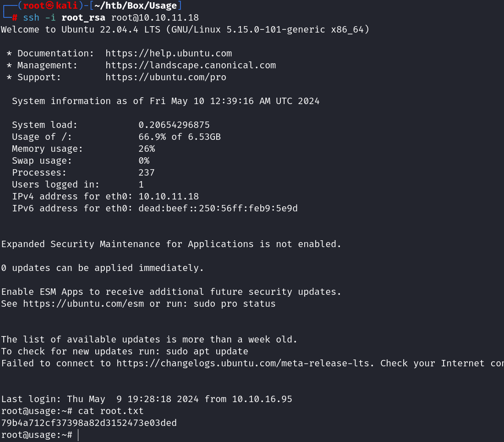This screenshot has height=442, width=504.
Task: Click the root flag hash starting 79b4a712
Action: click(89, 423)
